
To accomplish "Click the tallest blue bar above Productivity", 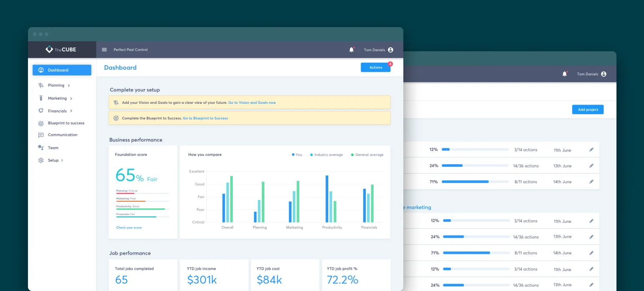I will [327, 199].
